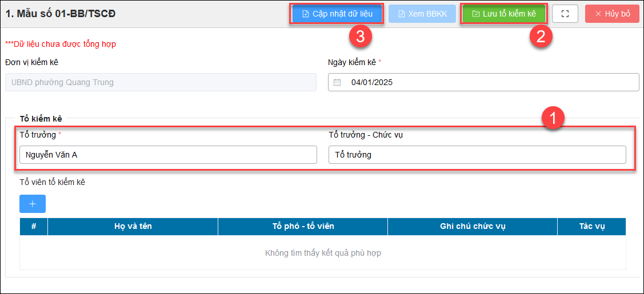Viewport: 644px width, 294px height.
Task: Cancel with the Hủy bỏ button
Action: 611,14
